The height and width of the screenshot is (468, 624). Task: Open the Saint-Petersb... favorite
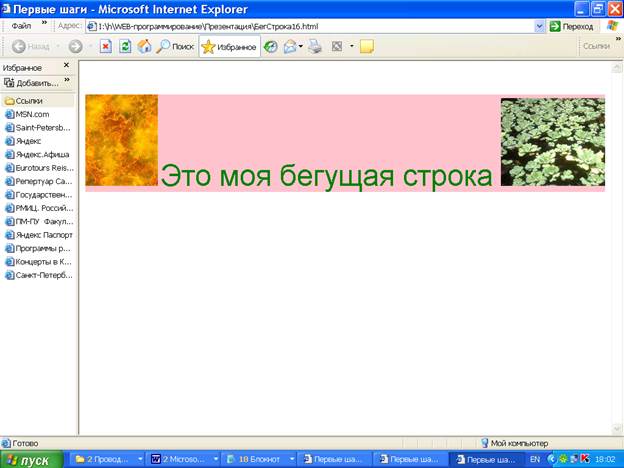tap(37, 128)
